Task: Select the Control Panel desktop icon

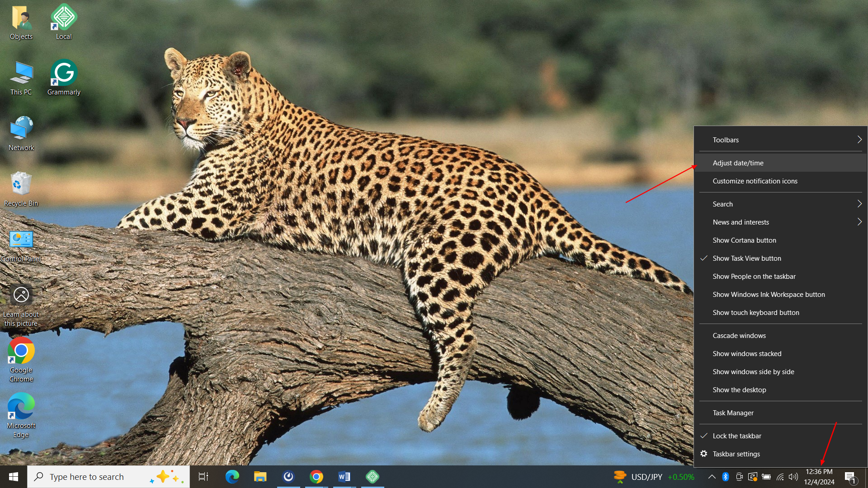Action: (x=21, y=245)
